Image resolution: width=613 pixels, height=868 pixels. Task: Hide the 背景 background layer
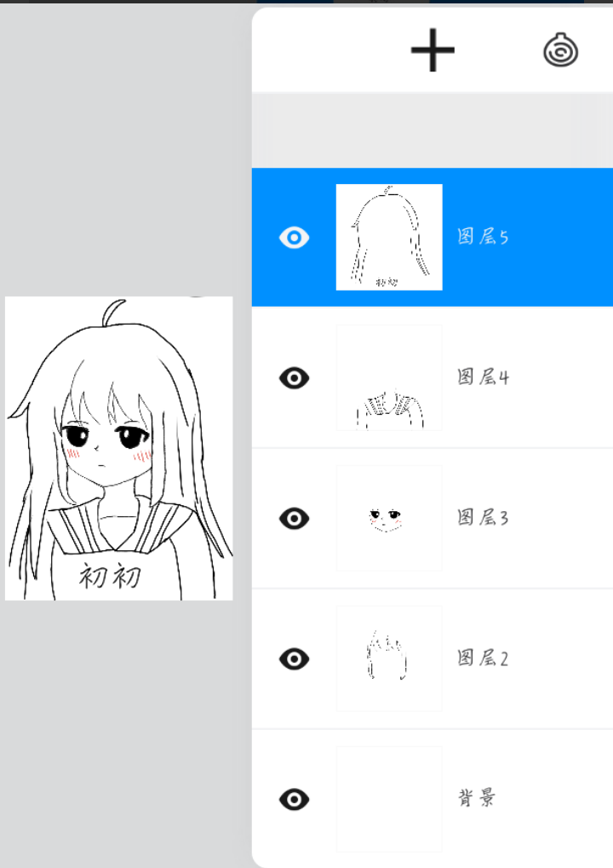[x=294, y=799]
